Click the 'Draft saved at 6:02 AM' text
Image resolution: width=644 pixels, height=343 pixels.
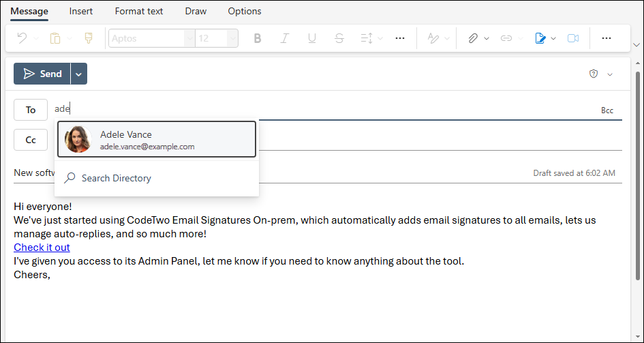(x=574, y=173)
